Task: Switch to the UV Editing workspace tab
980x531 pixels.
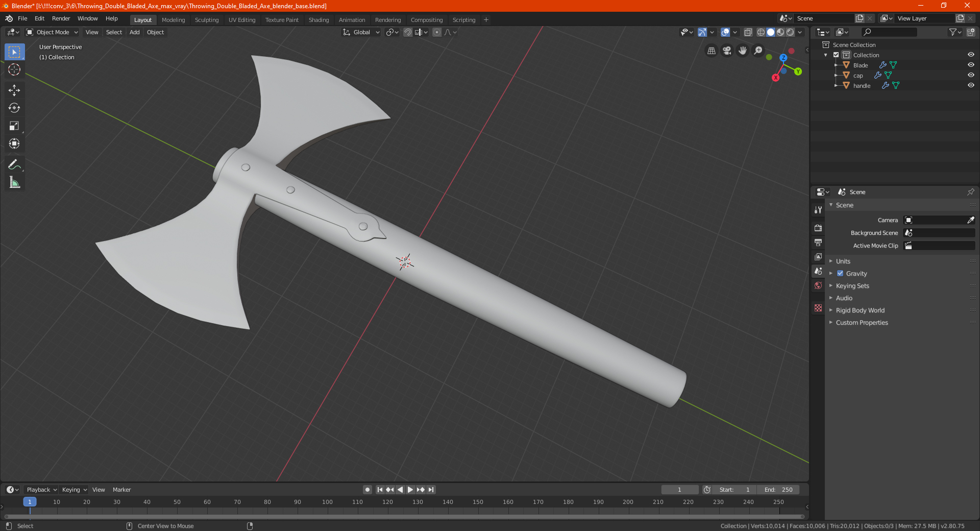Action: click(x=242, y=20)
